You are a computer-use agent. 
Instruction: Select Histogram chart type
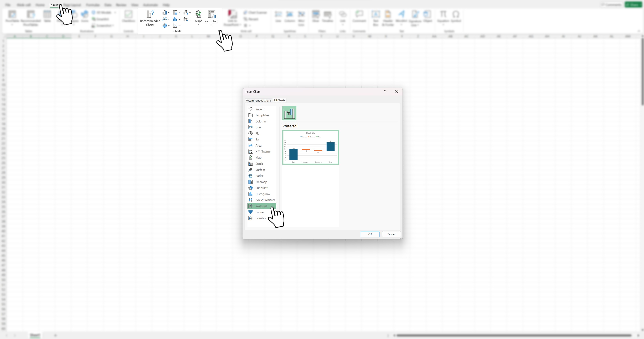click(262, 194)
